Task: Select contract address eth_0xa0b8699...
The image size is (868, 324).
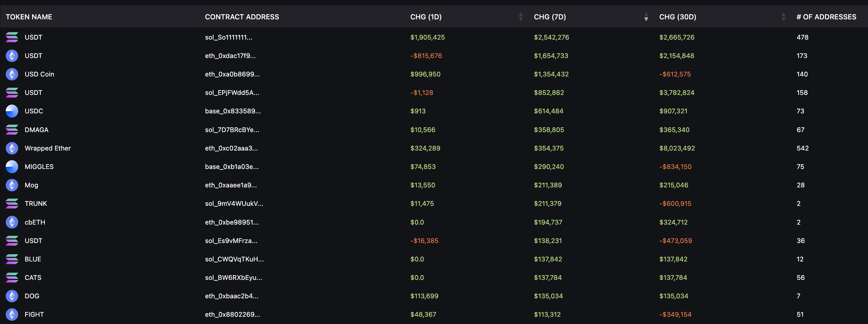Action: [x=232, y=74]
